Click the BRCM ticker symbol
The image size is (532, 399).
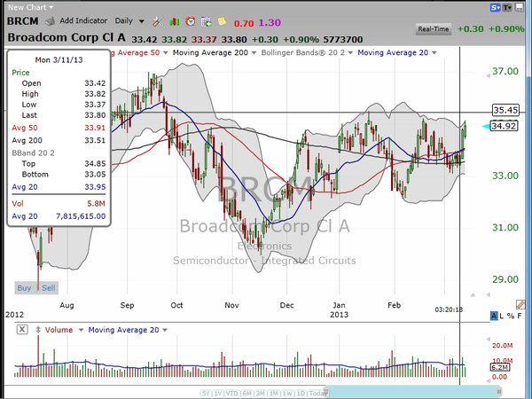click(23, 21)
